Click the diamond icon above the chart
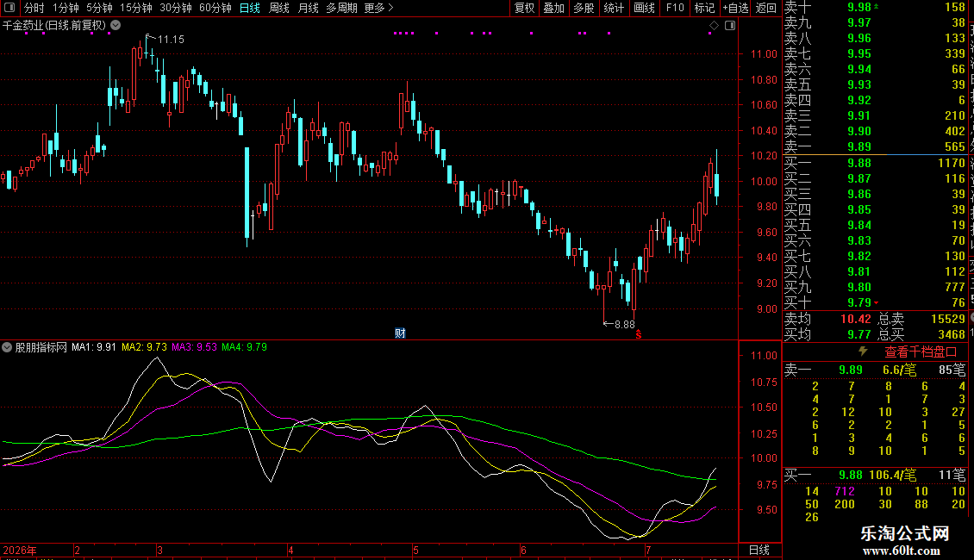Image resolution: width=974 pixels, height=560 pixels. 714,26
